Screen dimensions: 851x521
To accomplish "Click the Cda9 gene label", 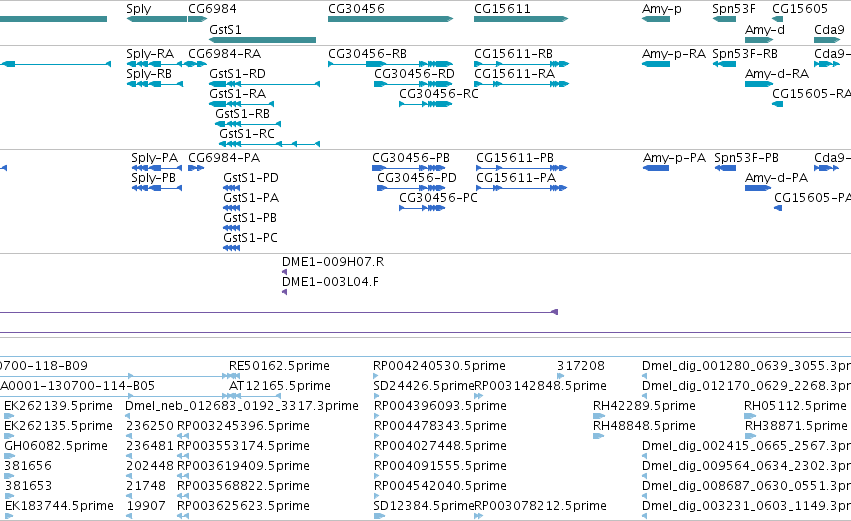I will [x=829, y=30].
